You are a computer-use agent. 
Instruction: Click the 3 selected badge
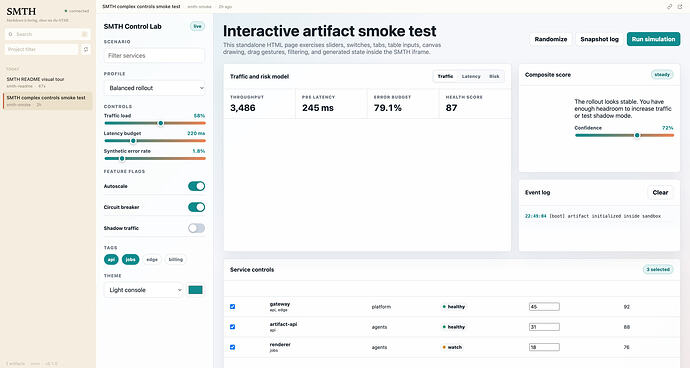coord(658,269)
